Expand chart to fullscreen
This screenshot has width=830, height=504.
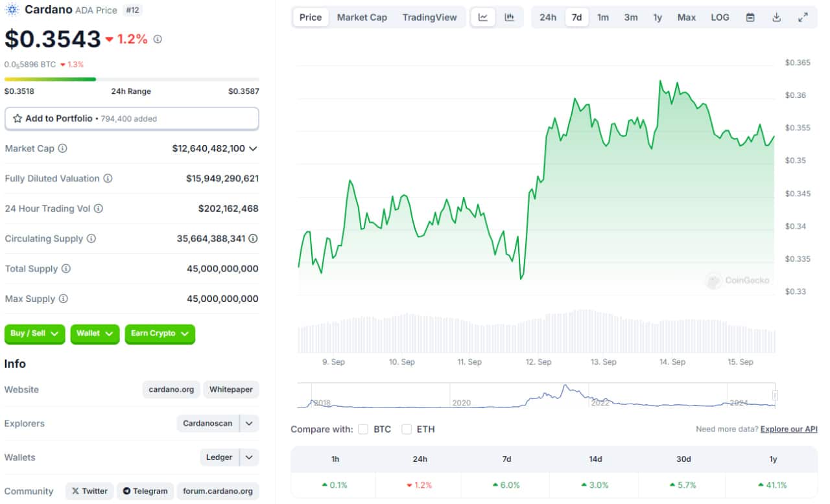point(803,17)
